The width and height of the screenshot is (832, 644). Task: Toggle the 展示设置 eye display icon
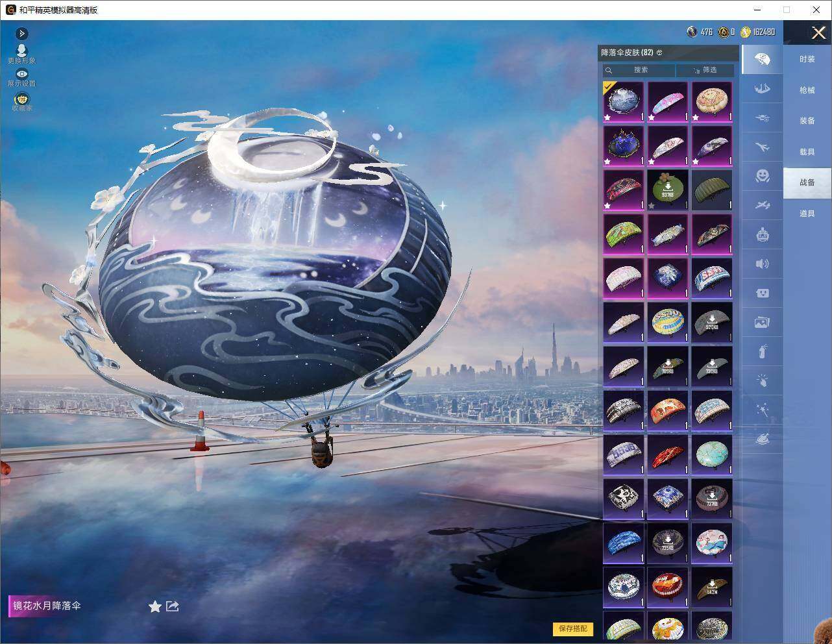pos(21,75)
